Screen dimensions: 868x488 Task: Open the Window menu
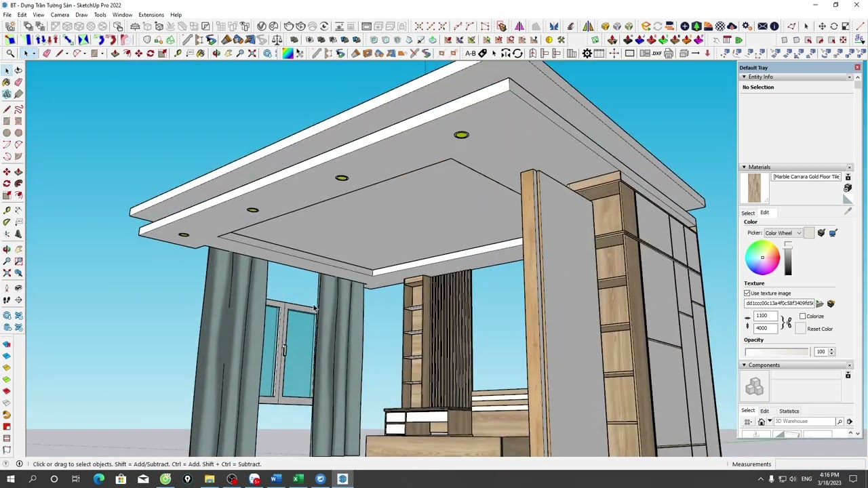tap(122, 15)
